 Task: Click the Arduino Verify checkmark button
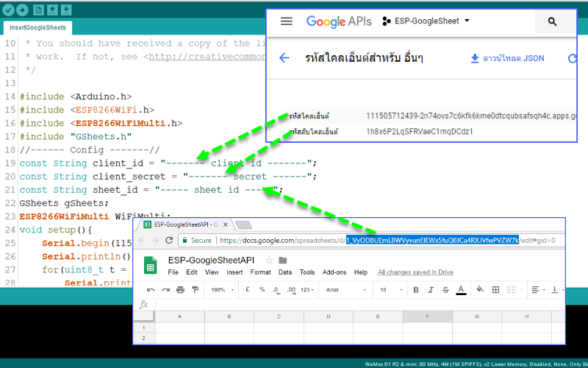pyautogui.click(x=8, y=10)
